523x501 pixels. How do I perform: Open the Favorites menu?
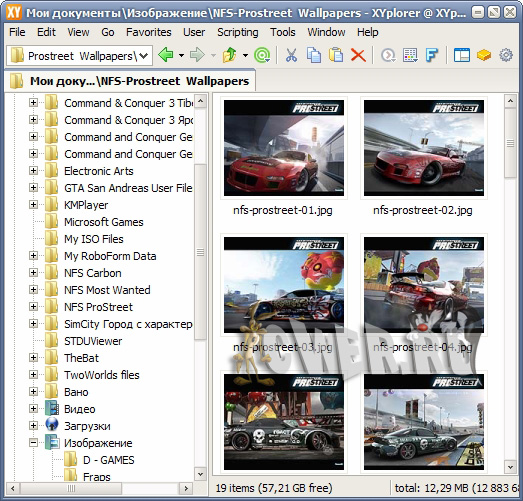tap(148, 32)
